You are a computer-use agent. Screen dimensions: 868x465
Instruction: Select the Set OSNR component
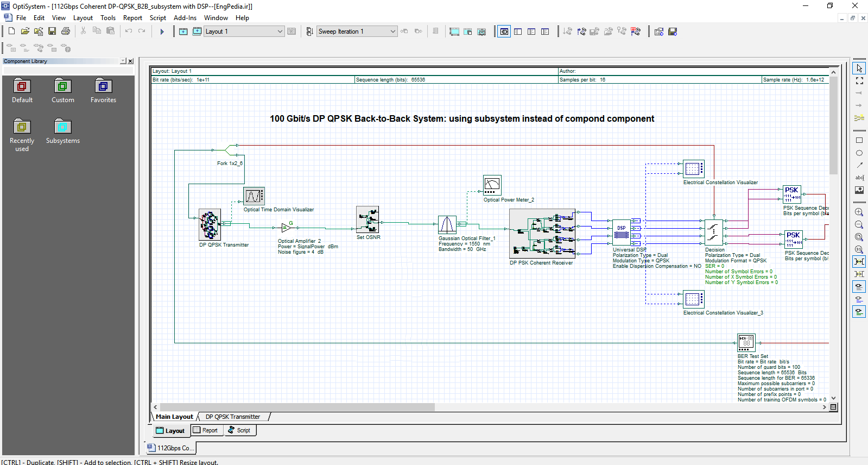coord(368,219)
